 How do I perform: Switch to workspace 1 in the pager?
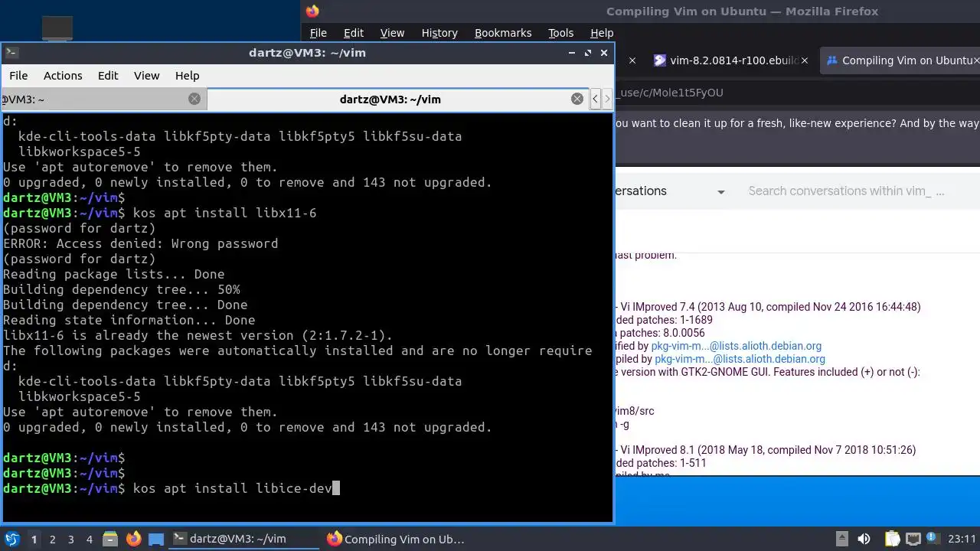tap(34, 539)
